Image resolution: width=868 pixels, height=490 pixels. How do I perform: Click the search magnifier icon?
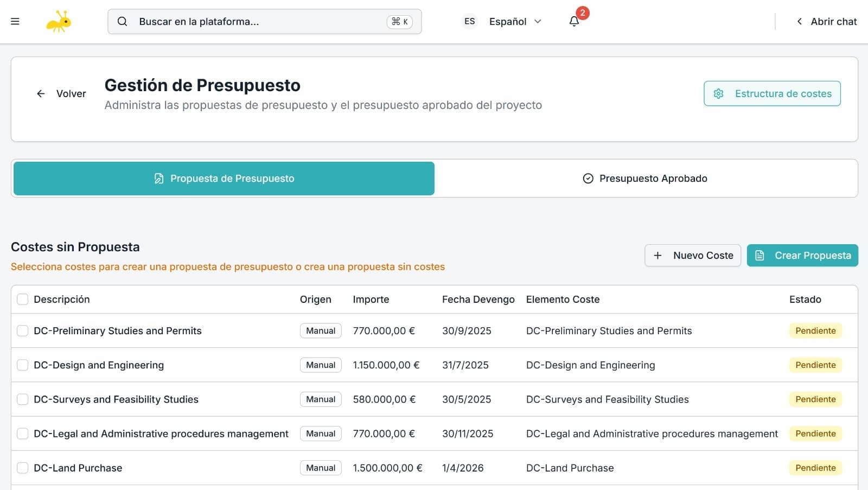point(123,22)
